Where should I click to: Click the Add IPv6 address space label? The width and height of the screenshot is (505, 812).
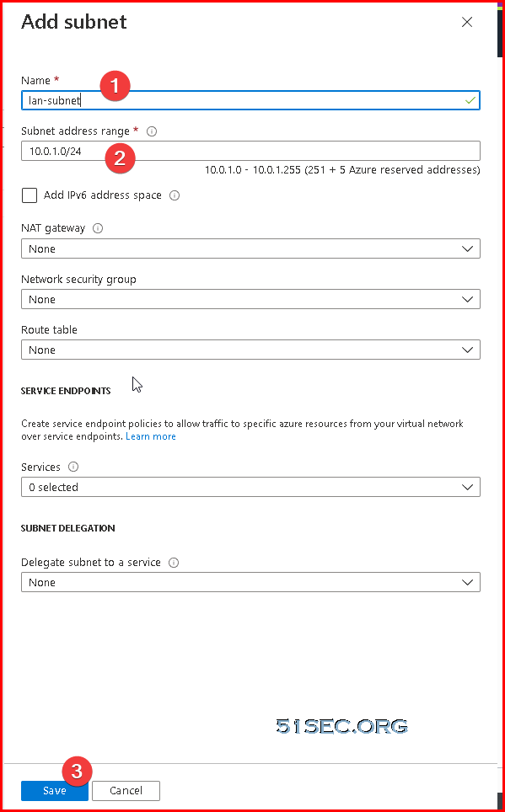point(103,195)
